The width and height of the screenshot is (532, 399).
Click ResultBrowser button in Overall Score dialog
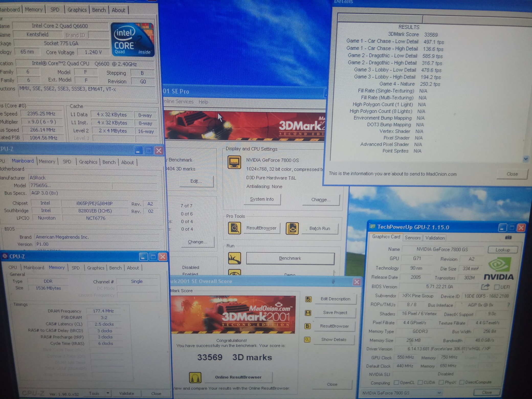[334, 326]
